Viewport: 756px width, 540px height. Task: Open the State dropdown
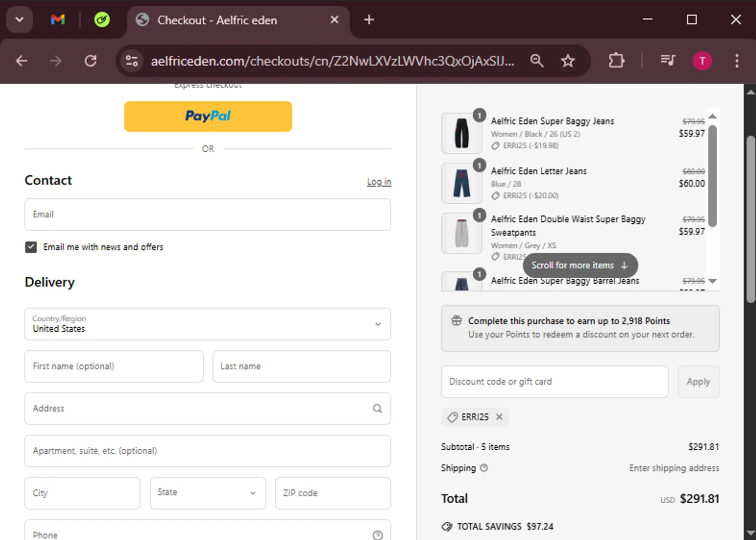click(x=208, y=493)
